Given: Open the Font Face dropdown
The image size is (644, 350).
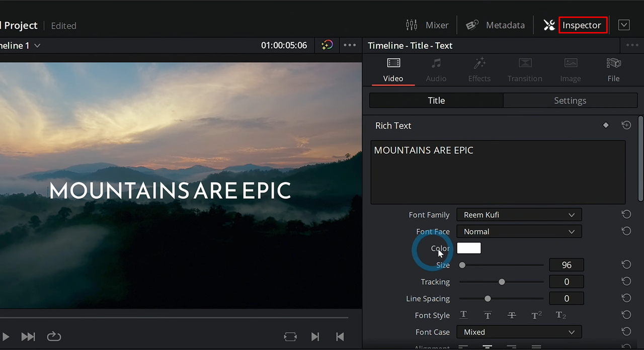Looking at the screenshot, I should 519,231.
